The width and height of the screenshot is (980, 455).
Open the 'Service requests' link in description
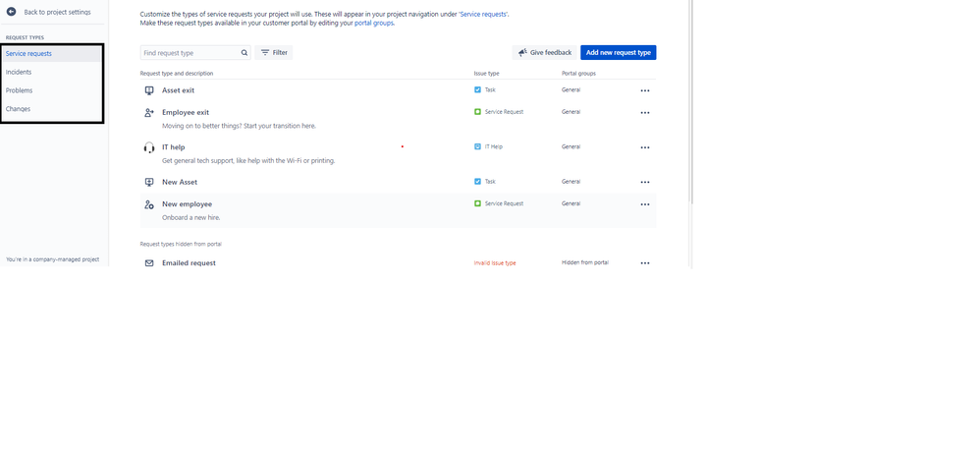(x=484, y=14)
